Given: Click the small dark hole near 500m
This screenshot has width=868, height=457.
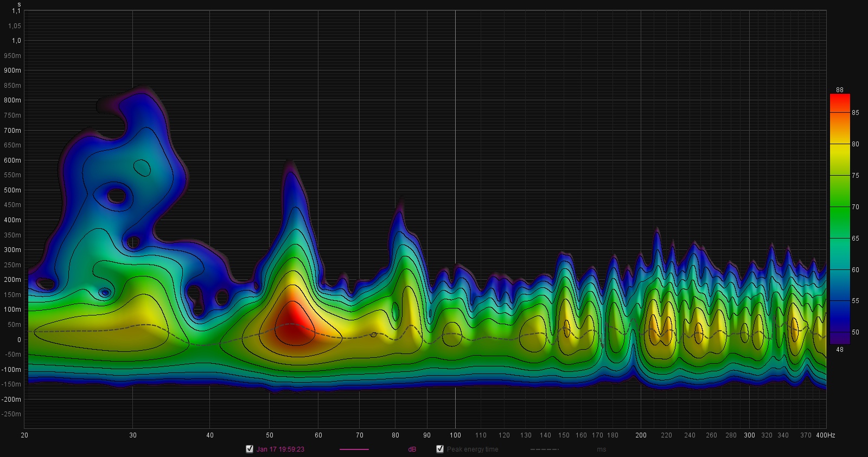Looking at the screenshot, I should coord(116,196).
